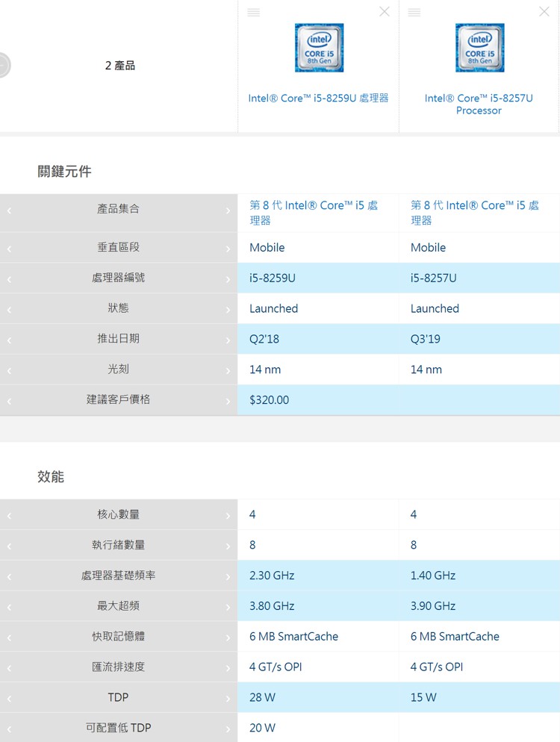The image size is (560, 742).
Task: Click right chevron on 產品集合 row
Action: tap(228, 211)
